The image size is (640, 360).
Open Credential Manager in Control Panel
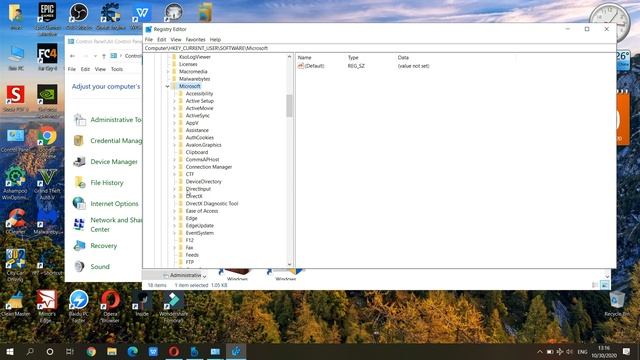116,141
